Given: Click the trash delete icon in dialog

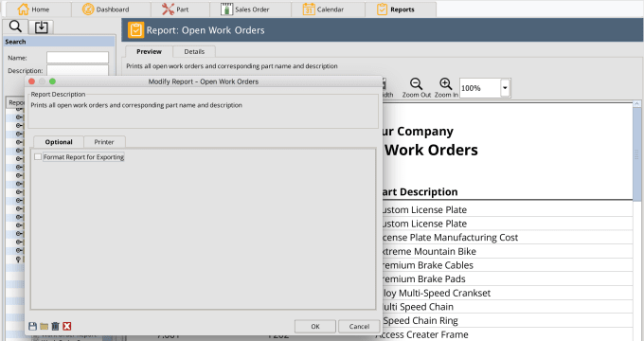Looking at the screenshot, I should tap(56, 326).
